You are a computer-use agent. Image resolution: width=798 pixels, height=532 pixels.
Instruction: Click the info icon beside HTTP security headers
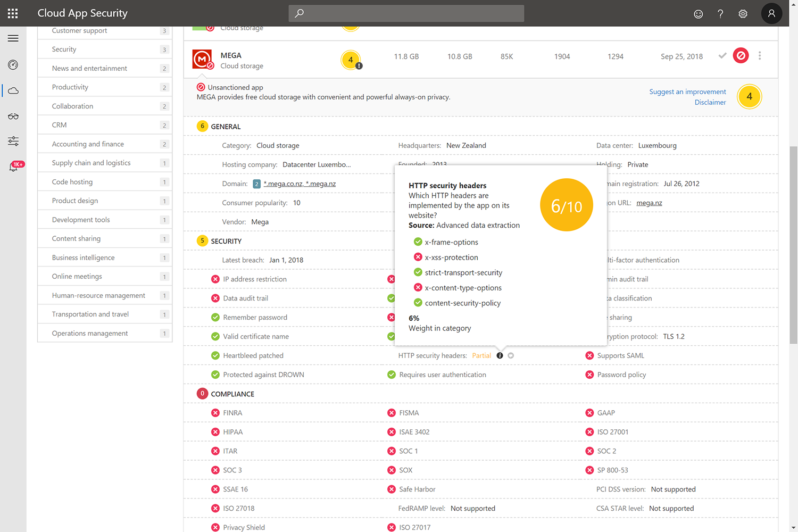500,355
